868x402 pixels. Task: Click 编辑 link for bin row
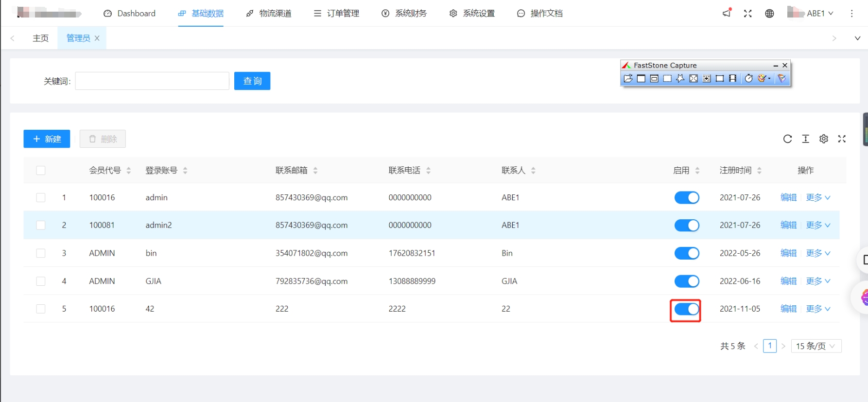pyautogui.click(x=789, y=253)
